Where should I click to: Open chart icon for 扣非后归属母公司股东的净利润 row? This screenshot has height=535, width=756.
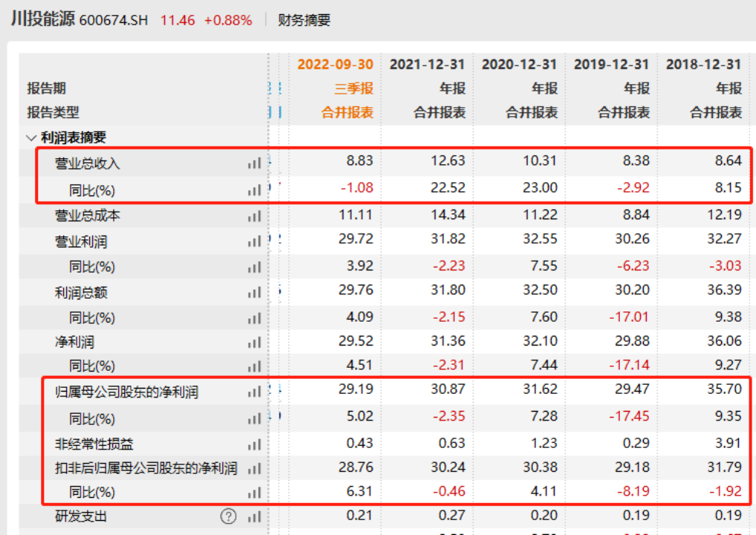click(254, 468)
